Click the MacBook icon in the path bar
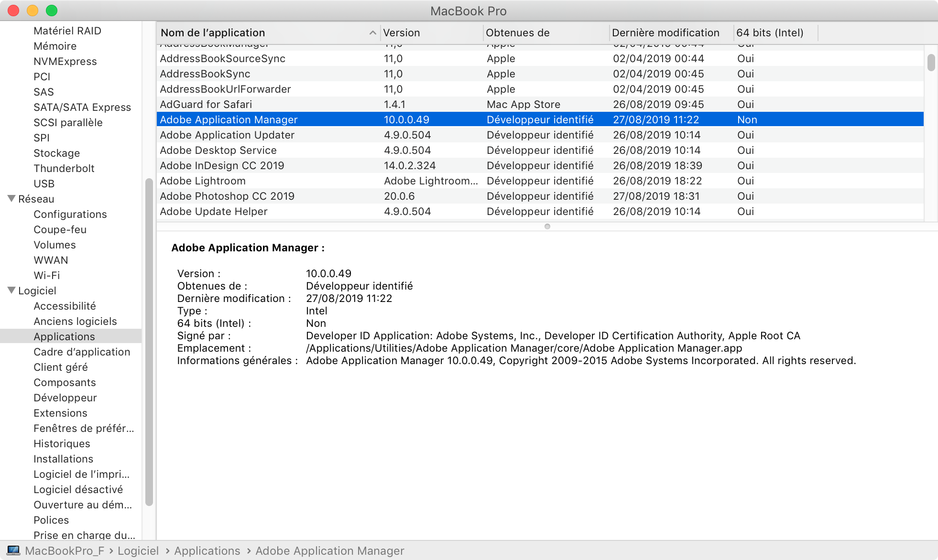Screen dimensions: 938x560 tap(13, 550)
